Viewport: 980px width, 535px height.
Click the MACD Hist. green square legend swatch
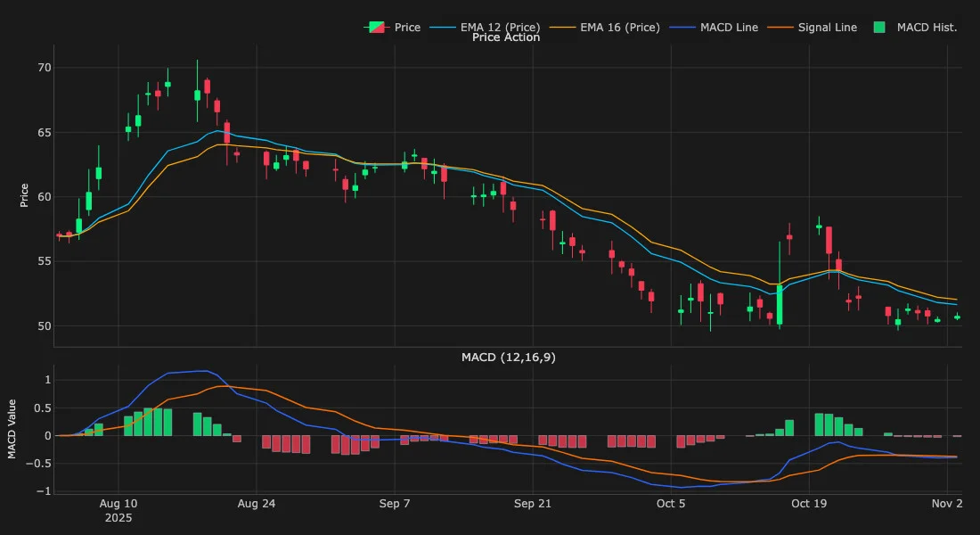878,27
